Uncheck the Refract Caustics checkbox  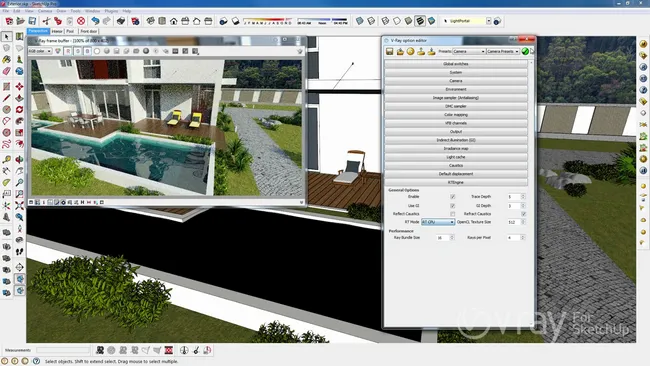tap(524, 214)
